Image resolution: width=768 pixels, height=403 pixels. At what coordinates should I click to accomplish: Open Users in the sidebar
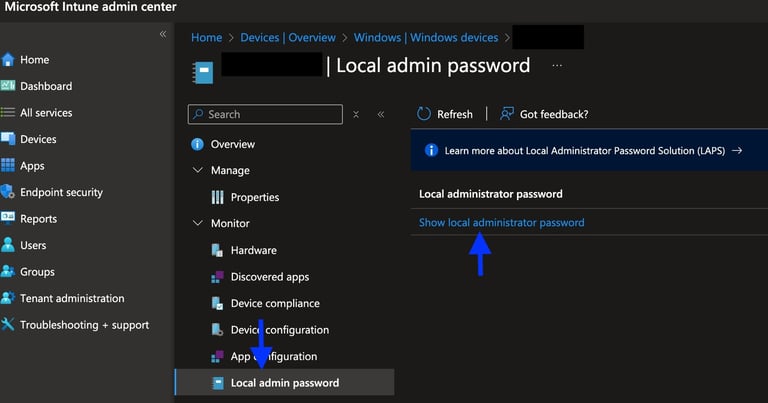point(33,245)
